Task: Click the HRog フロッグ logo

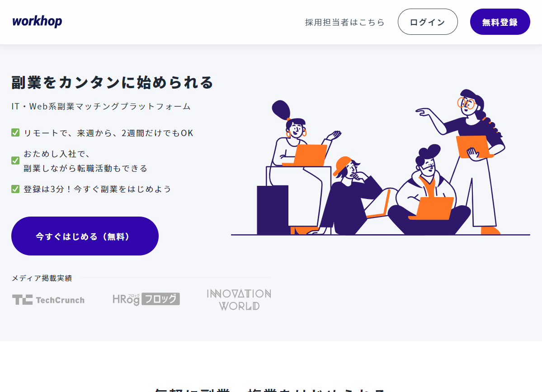Action: point(146,299)
